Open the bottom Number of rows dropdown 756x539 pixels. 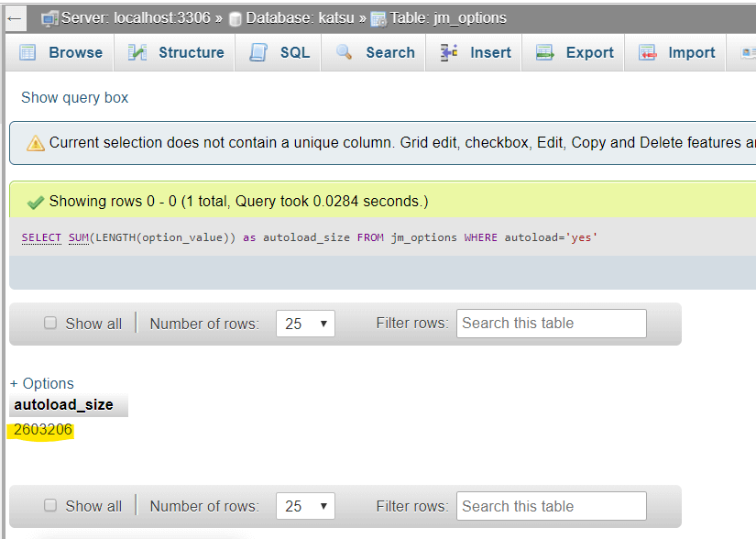(305, 505)
